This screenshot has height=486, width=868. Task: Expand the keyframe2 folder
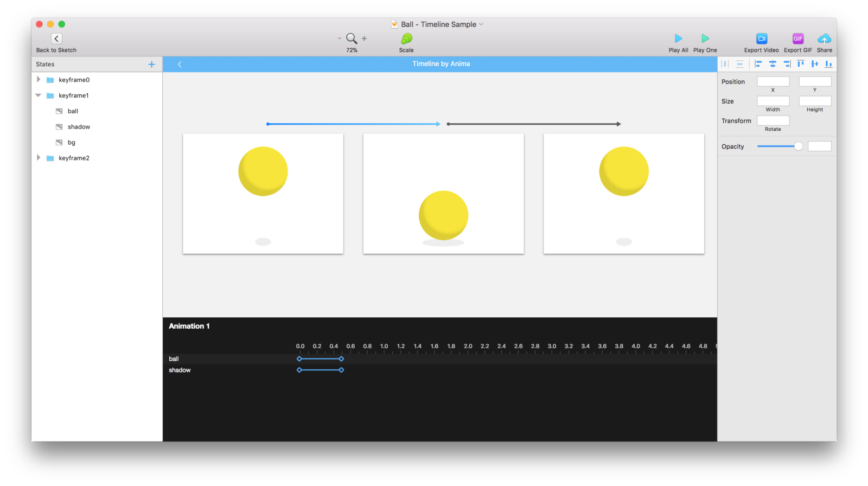coord(39,158)
